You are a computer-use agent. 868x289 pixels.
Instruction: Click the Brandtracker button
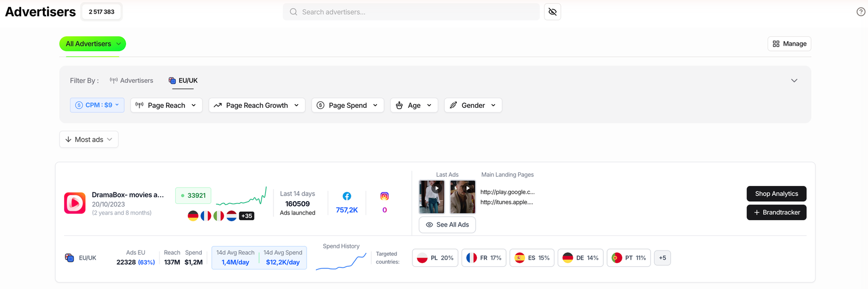click(x=776, y=213)
